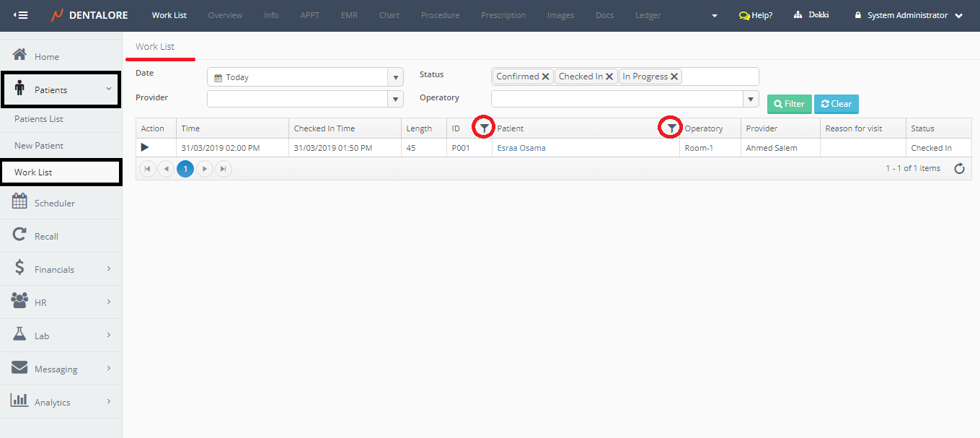This screenshot has height=438, width=980.
Task: Go to Home in the sidebar
Action: tap(46, 56)
